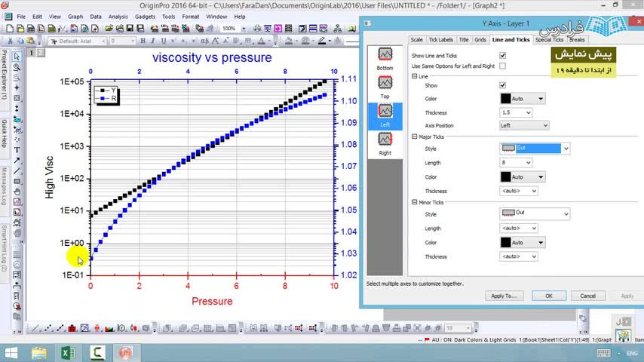Select the Zoom In magnifier tool

17,66
